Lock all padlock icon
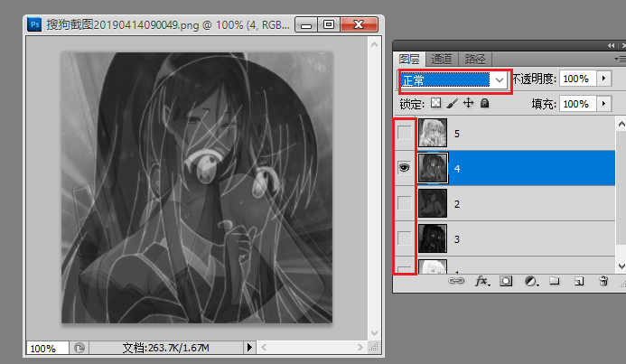 point(485,103)
